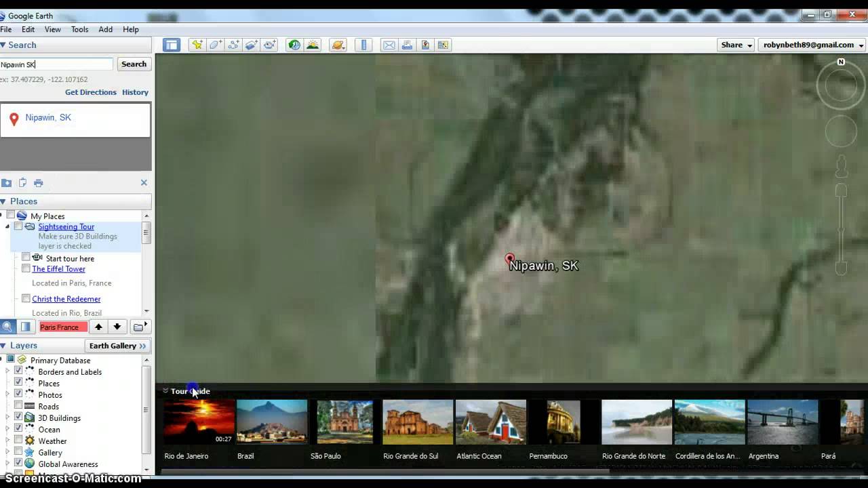Copy search results to My Places folder icon
The width and height of the screenshot is (868, 488).
point(6,183)
